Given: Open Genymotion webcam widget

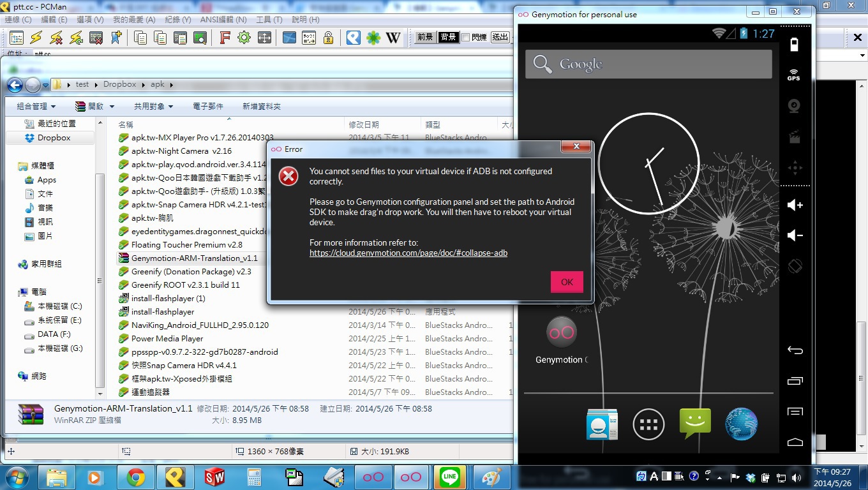Looking at the screenshot, I should (794, 106).
